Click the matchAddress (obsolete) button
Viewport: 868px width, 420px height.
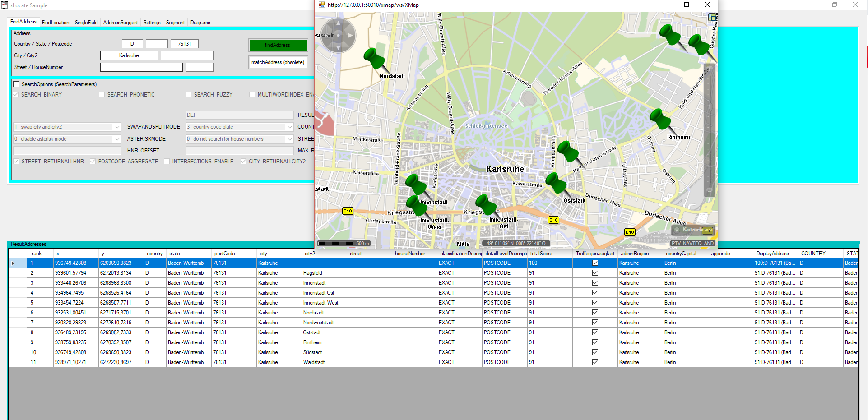coord(278,62)
